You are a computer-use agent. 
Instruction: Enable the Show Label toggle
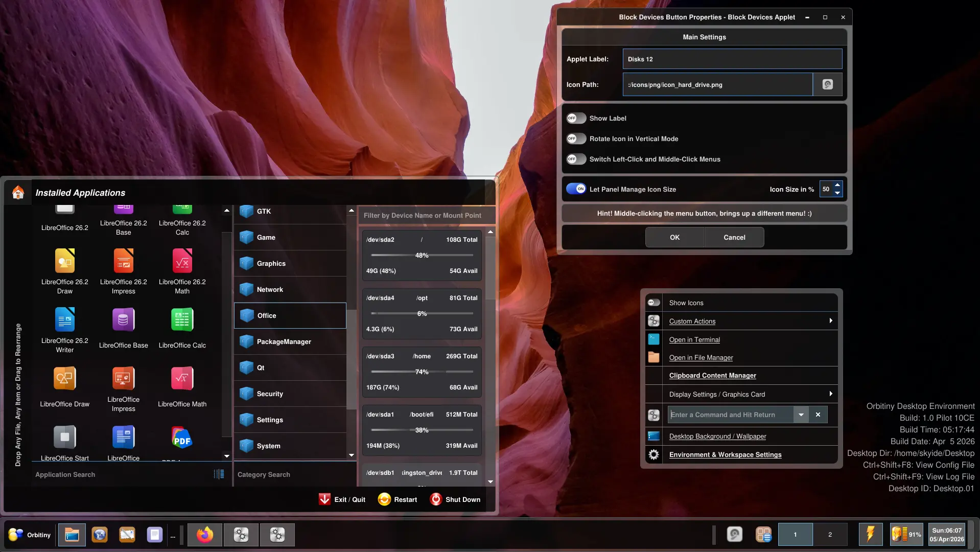576,119
